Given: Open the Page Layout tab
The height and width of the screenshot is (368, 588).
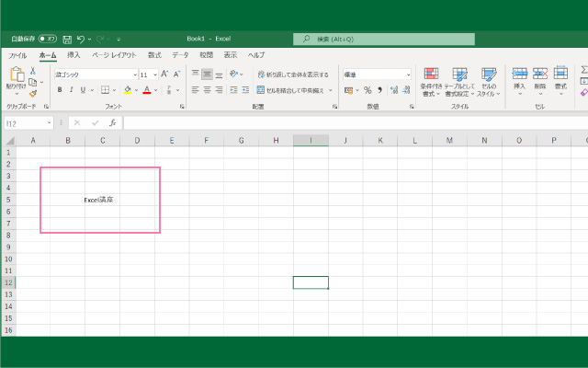Looking at the screenshot, I should [114, 55].
